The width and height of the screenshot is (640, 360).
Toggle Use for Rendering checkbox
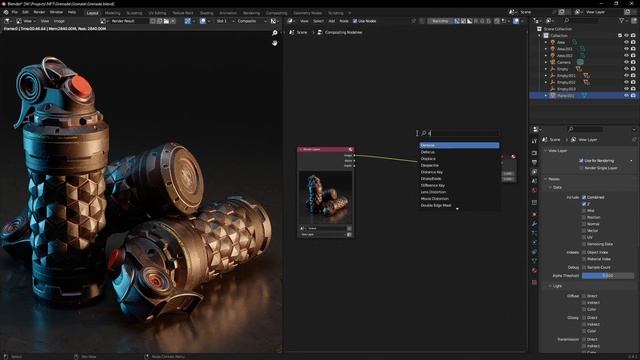point(581,160)
